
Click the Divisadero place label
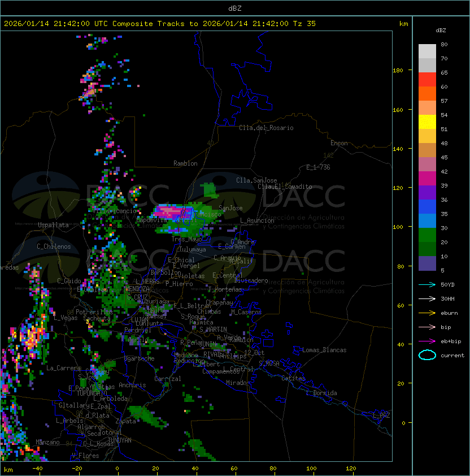251,280
